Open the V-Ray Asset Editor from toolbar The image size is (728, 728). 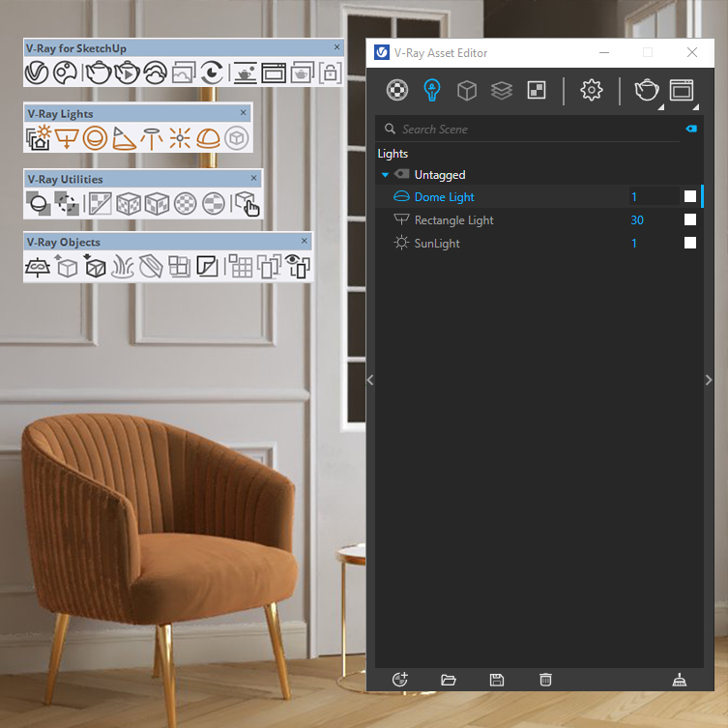point(37,73)
